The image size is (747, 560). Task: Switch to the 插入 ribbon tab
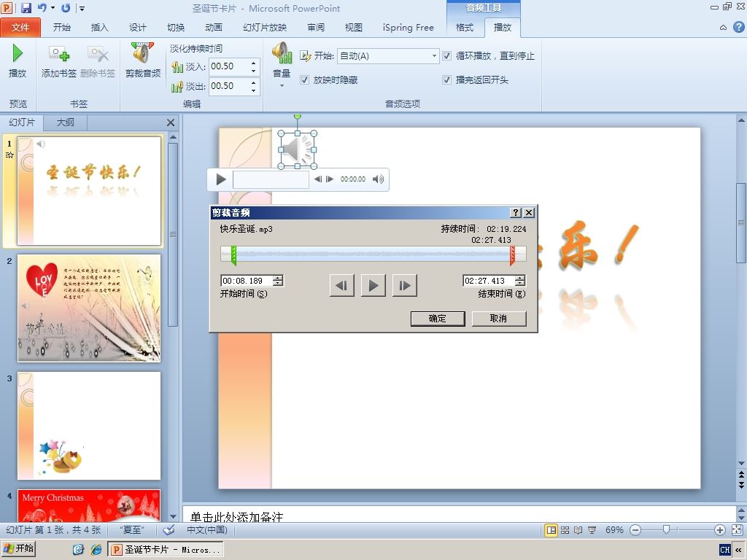99,27
